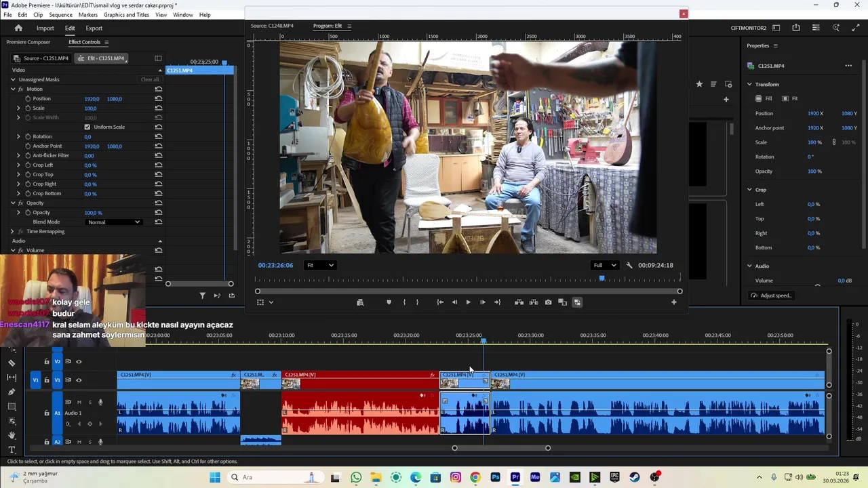Click the Lift button
The image size is (868, 488).
(x=519, y=302)
